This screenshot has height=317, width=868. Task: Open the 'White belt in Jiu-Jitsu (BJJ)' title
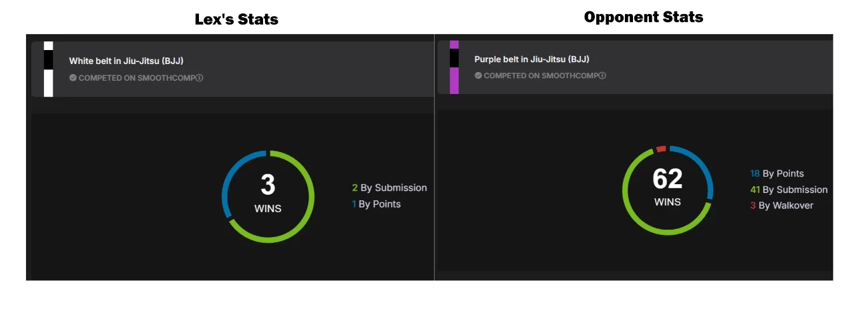point(126,61)
